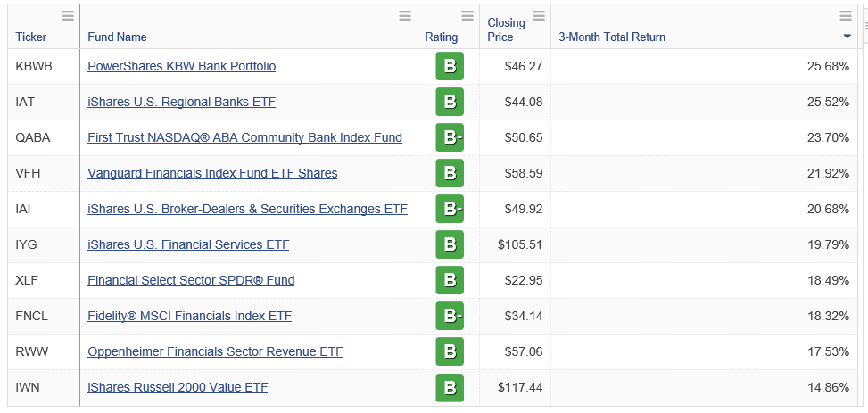Viewport: 868px width, 413px height.
Task: Open Oppenheimer Financials Sector Revenue ETF link
Action: coord(215,351)
